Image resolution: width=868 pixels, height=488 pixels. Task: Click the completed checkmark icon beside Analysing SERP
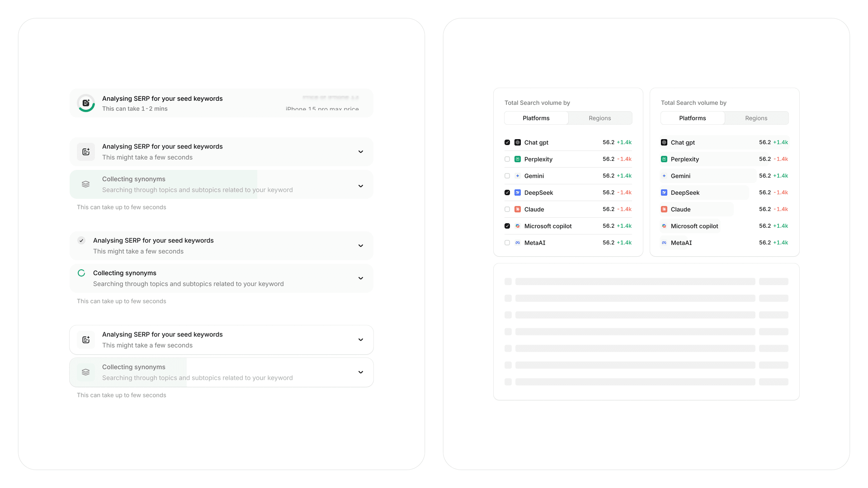(81, 240)
